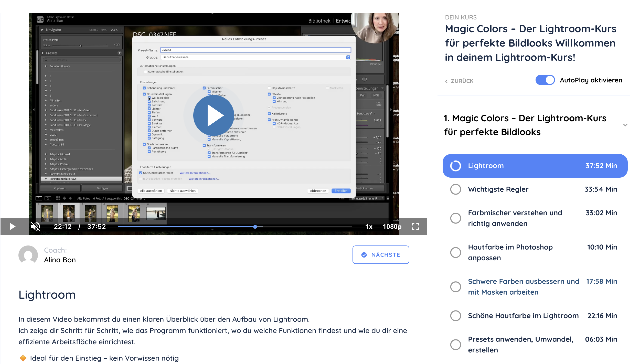Open the Schöne Hautfarbe im Lightroom lesson
Image resolution: width=640 pixels, height=364 pixels.
coord(523,316)
